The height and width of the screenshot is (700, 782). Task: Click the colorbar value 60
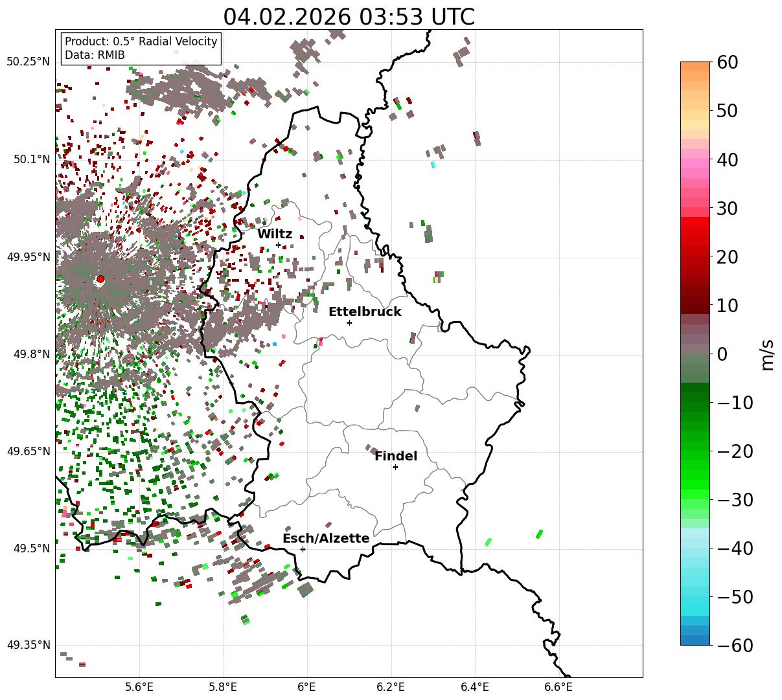[x=726, y=63]
